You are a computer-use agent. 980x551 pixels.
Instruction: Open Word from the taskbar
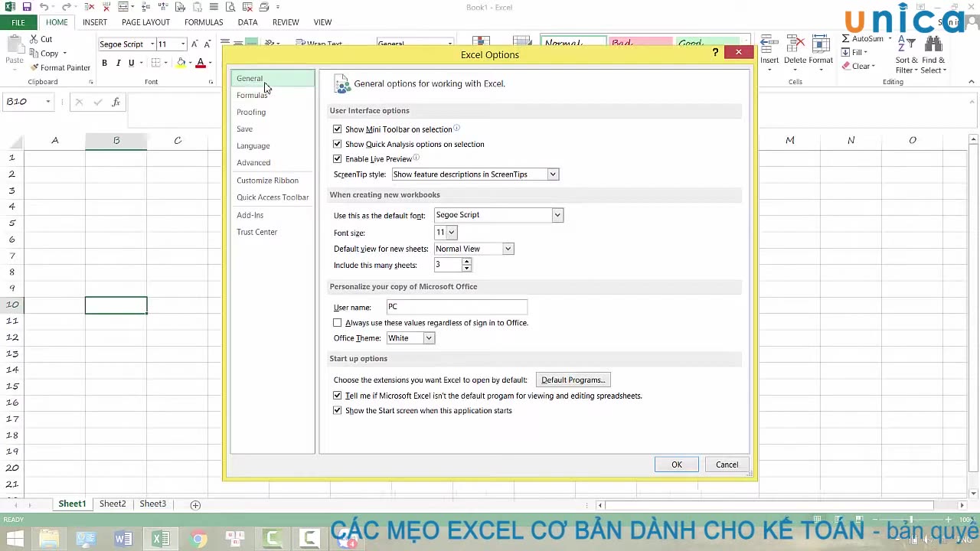[x=123, y=540]
